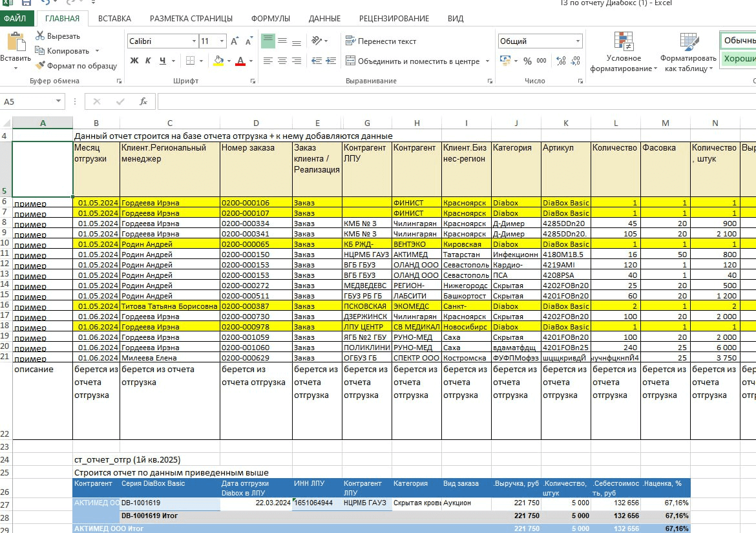Toggle align text left
Viewport: 756px width, 533px height.
coord(268,61)
